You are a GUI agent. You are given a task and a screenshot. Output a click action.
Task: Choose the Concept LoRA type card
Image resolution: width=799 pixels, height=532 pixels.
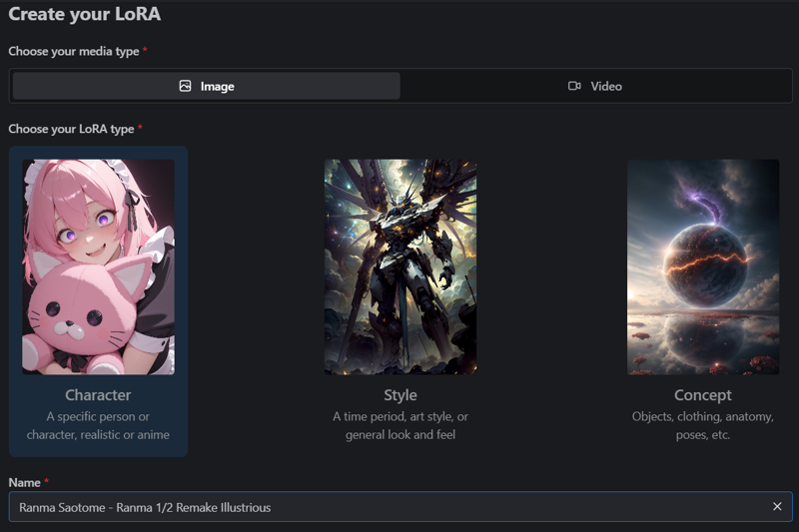(x=703, y=301)
